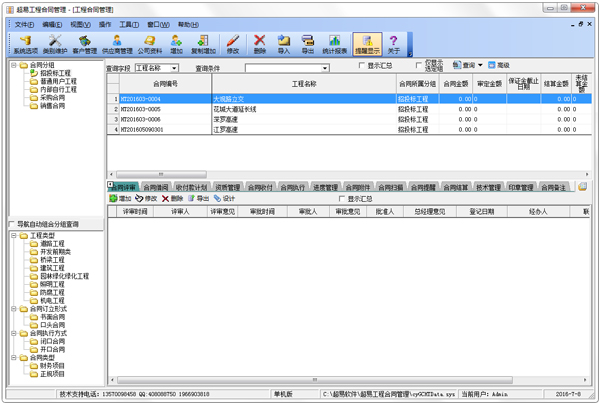The width and height of the screenshot is (600, 404).
Task: Select 采购合同 tree item
Action: click(x=53, y=98)
